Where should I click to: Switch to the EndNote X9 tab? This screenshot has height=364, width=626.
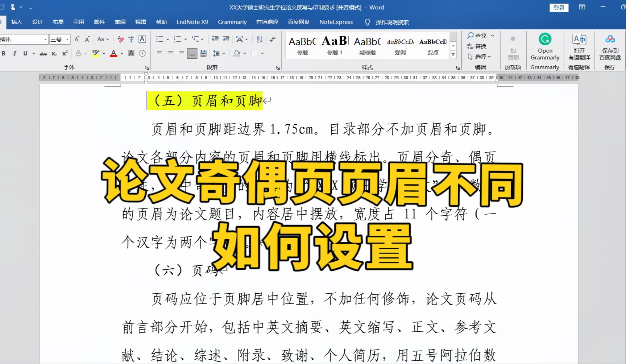(192, 22)
